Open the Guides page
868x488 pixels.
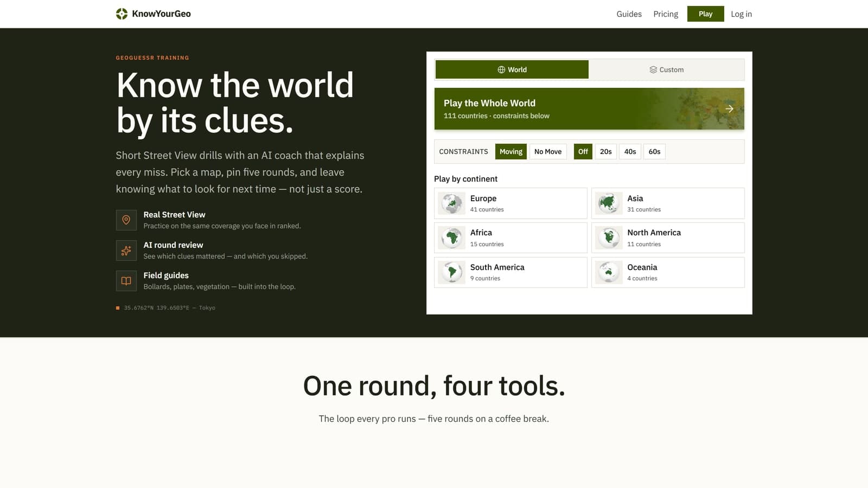pyautogui.click(x=629, y=14)
